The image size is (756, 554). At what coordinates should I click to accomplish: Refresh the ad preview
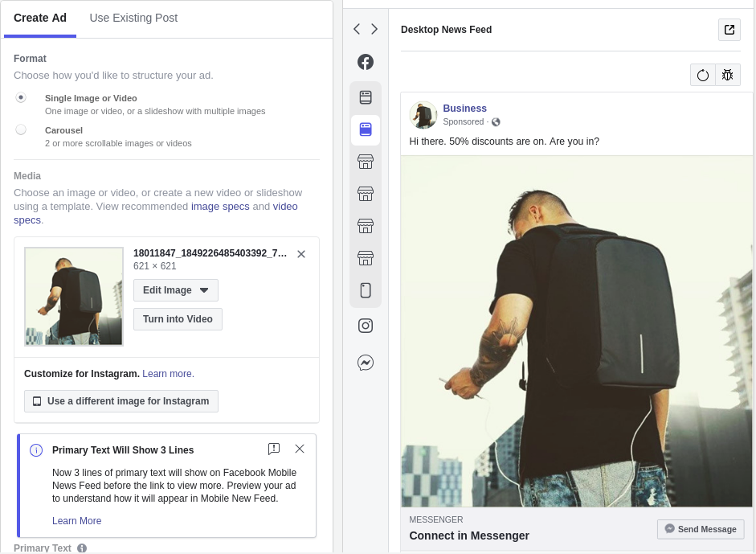703,74
